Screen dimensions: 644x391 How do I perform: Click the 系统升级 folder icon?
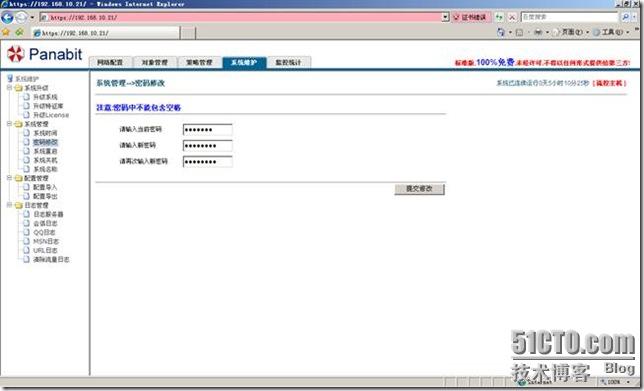[18, 88]
